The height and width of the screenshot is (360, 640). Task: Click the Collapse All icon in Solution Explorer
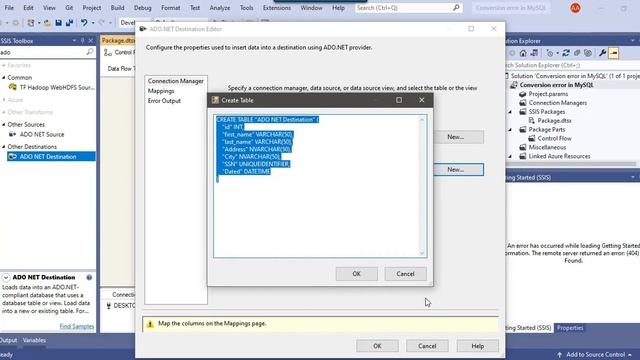(x=577, y=53)
